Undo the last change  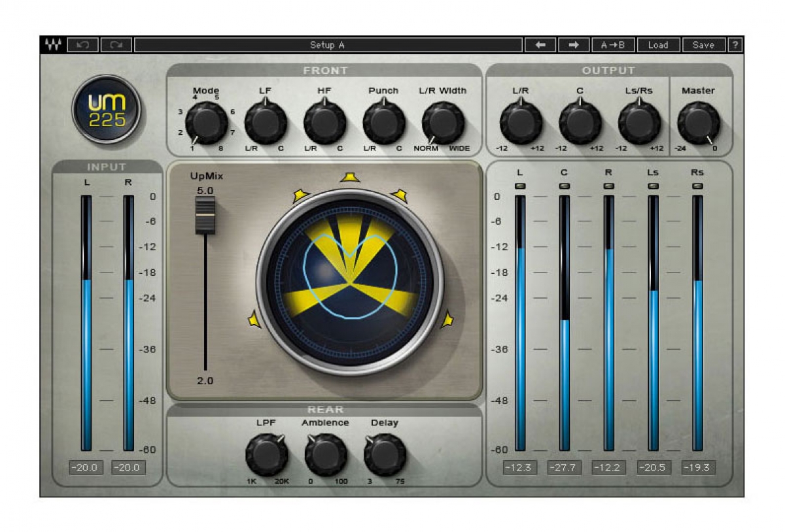(x=83, y=45)
